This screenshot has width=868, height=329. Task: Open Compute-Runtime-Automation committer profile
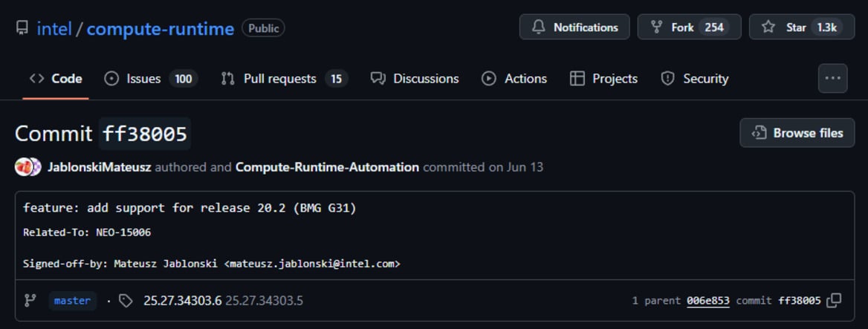pos(327,167)
